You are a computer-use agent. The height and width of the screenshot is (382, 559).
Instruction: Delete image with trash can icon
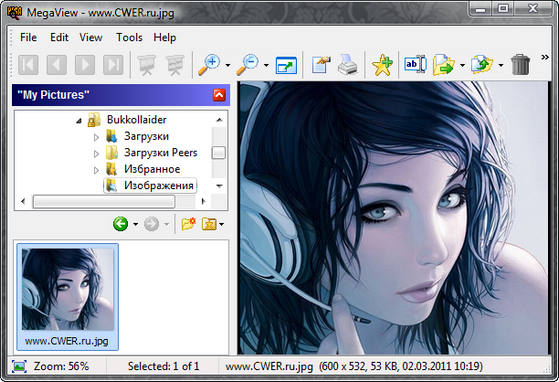tap(520, 64)
